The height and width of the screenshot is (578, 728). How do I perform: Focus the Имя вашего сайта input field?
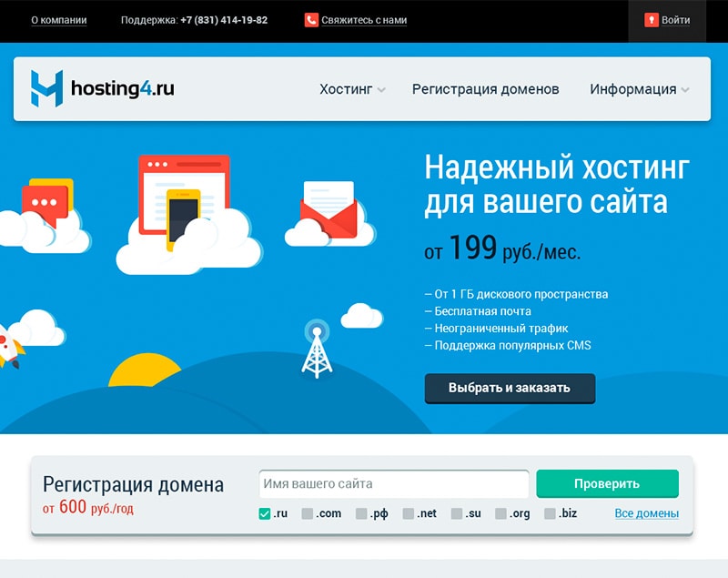tap(393, 483)
